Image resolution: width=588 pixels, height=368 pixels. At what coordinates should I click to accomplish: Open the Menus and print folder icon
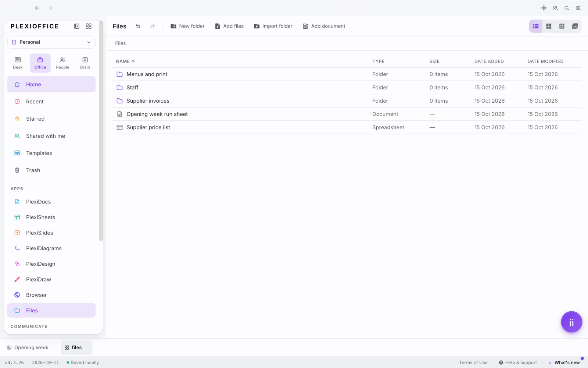point(119,74)
